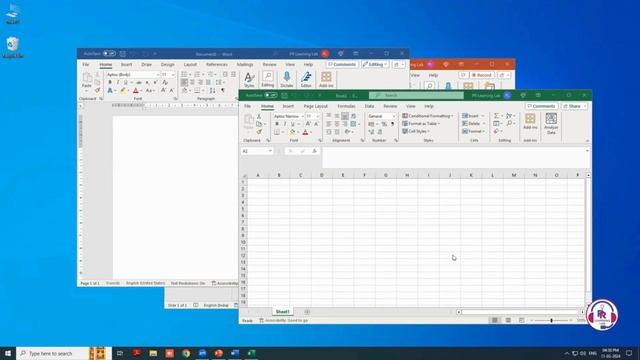Screen dimensions: 640x360
Task: Expand Conditional Formatting menu in Excel
Action: tap(428, 116)
